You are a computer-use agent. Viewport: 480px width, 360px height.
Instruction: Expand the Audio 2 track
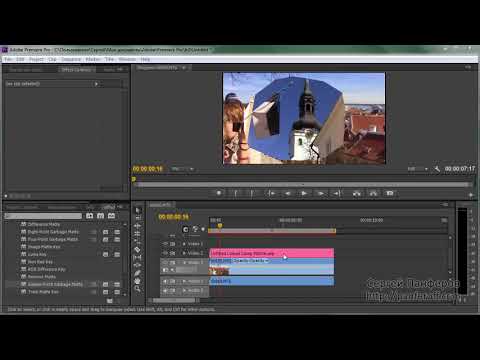pyautogui.click(x=184, y=291)
